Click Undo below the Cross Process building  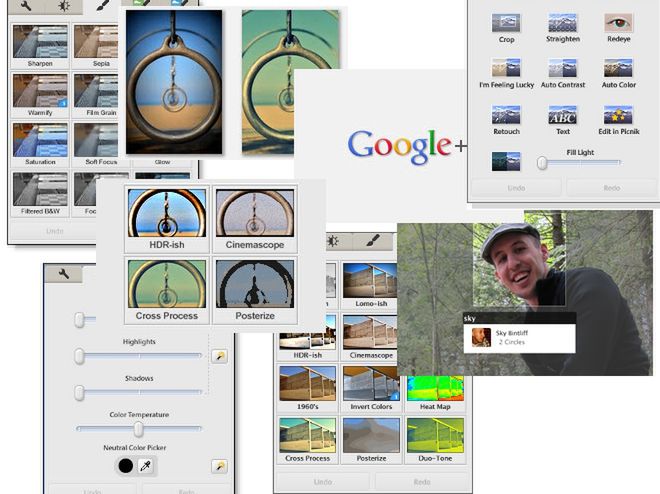[x=323, y=481]
